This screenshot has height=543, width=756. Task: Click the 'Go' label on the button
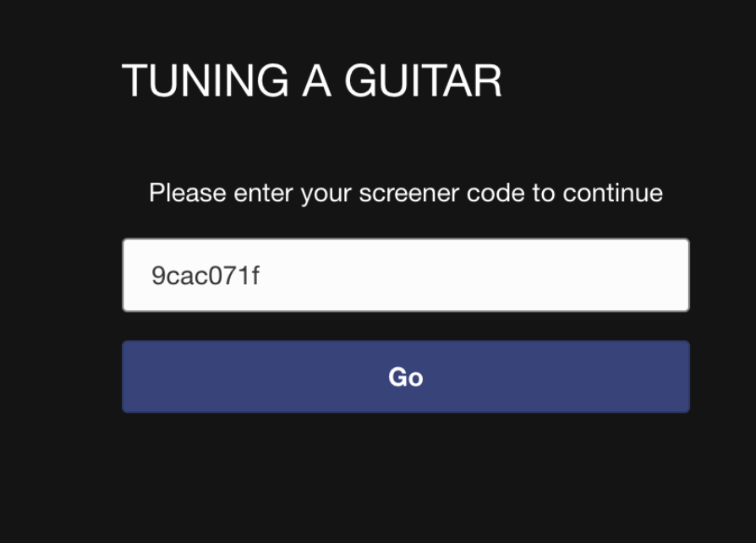click(x=405, y=377)
